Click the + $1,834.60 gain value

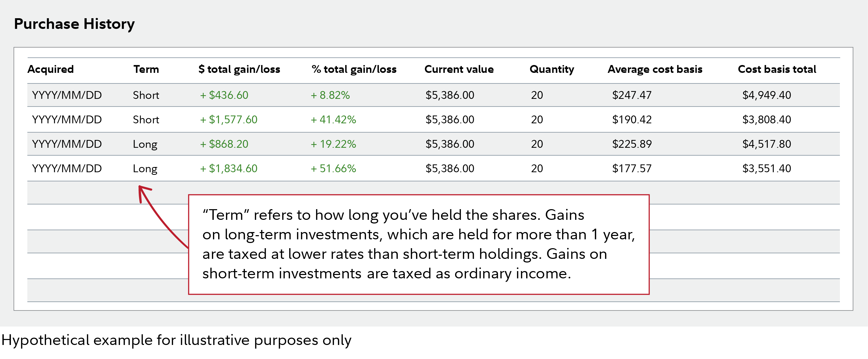[x=229, y=168]
